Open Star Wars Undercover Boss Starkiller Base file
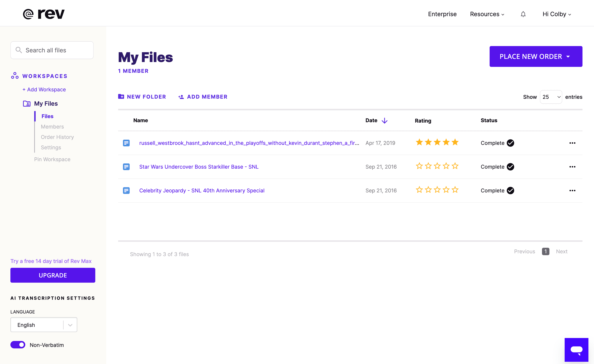The image size is (594, 364). click(x=199, y=167)
